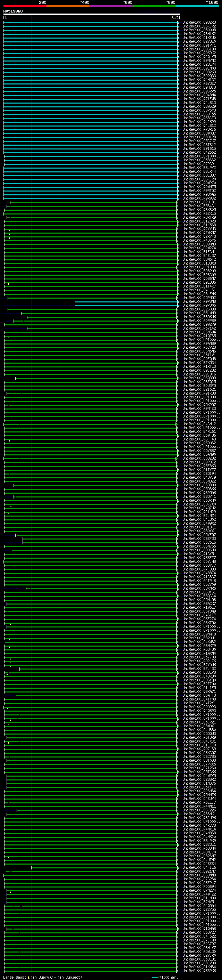Open the UniRef100_C5AM90 entry
222x980 pixels.
pos(199,455)
